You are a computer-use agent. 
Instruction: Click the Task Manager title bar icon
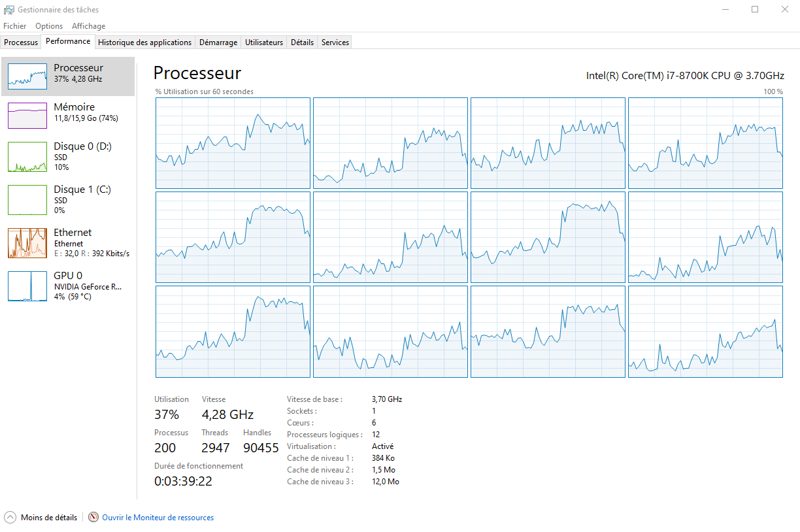pos(9,10)
